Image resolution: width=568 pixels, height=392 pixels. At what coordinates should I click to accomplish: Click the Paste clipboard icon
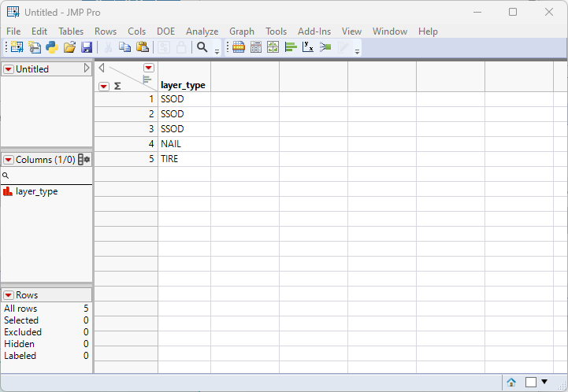pos(143,47)
